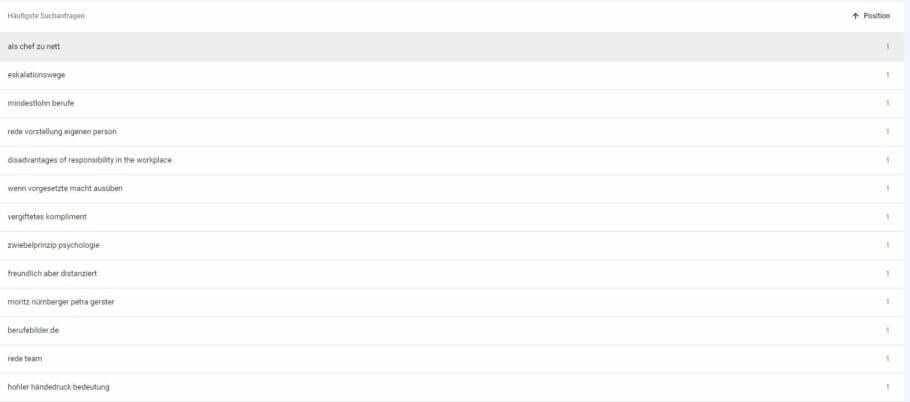Select the 'rede team' query

pos(24,358)
